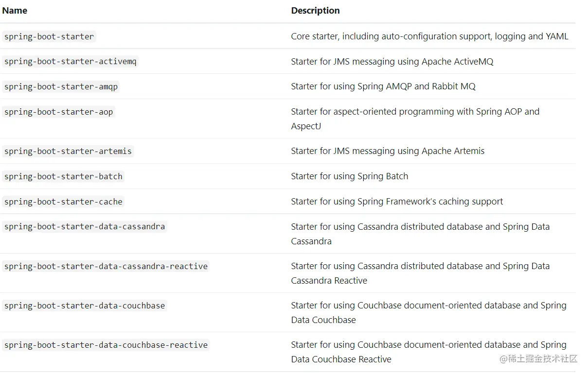This screenshot has height=374, width=588.
Task: Select the spring-boot-starter-amqp entry
Action: click(x=61, y=87)
